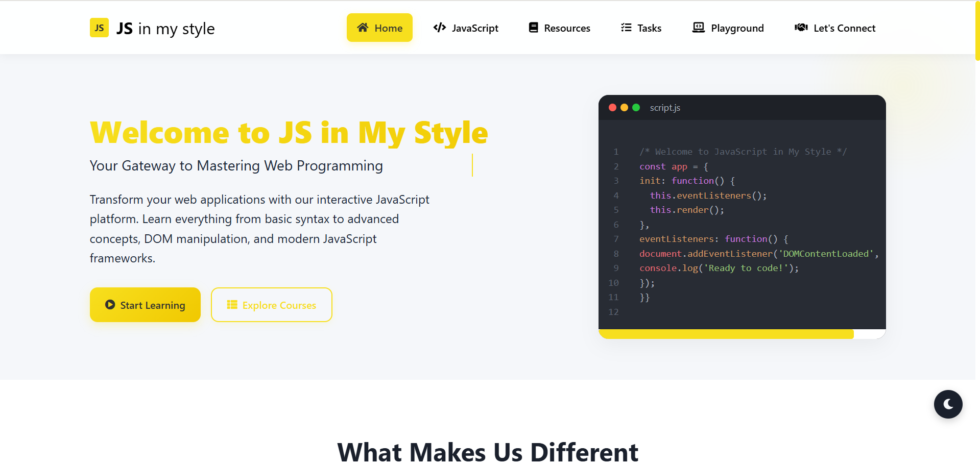Click the handshake icon beside Let's Connect

[801, 28]
